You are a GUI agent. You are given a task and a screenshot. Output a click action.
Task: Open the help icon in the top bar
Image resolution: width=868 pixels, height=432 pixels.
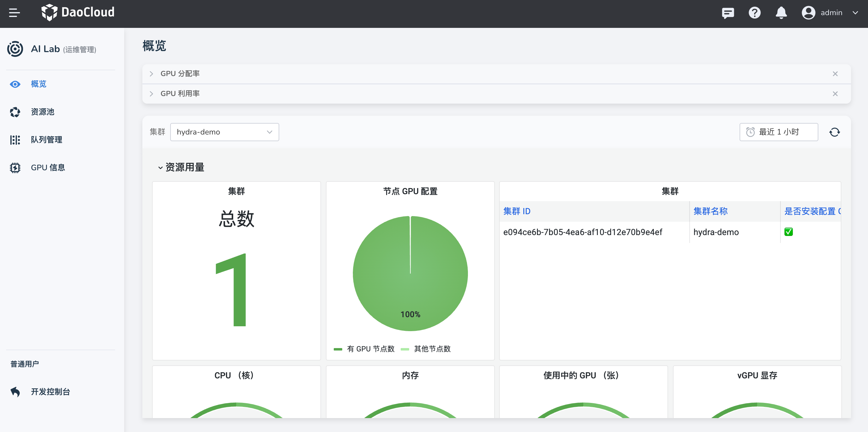click(754, 13)
